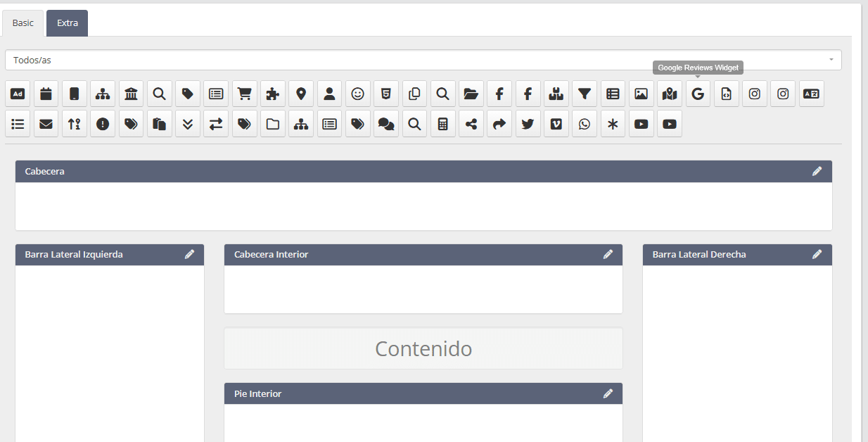
Task: Click the smiley face widget icon
Action: coord(357,93)
